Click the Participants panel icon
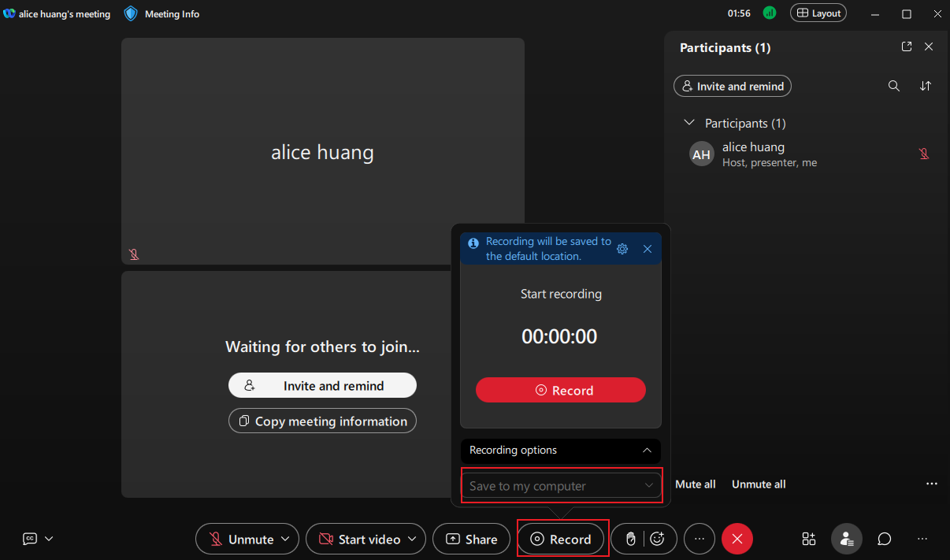The image size is (950, 560). point(846,539)
